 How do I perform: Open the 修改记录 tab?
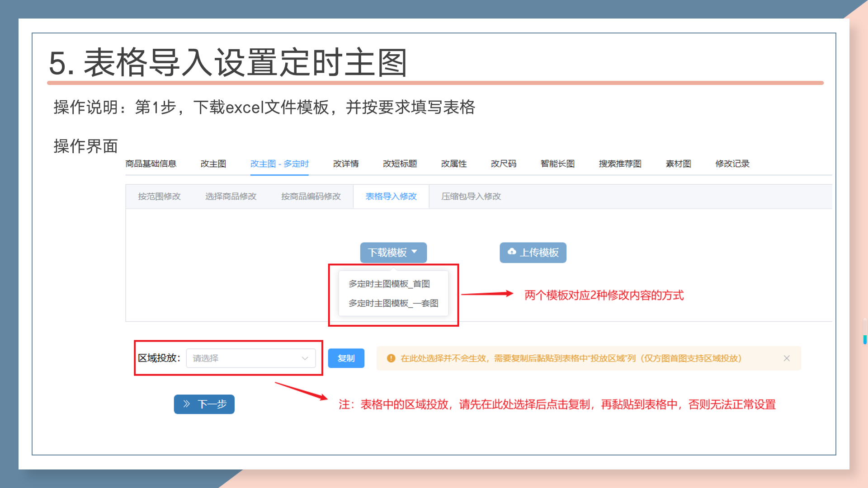coord(732,164)
